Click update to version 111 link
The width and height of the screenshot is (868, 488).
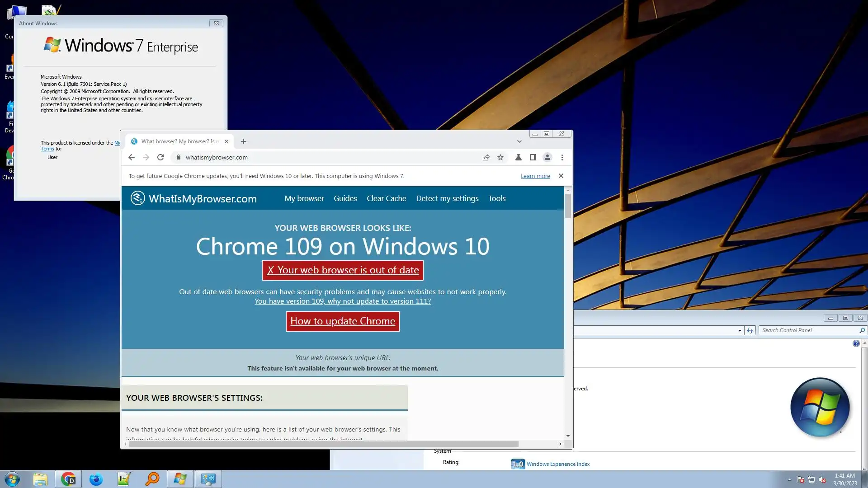pos(343,301)
